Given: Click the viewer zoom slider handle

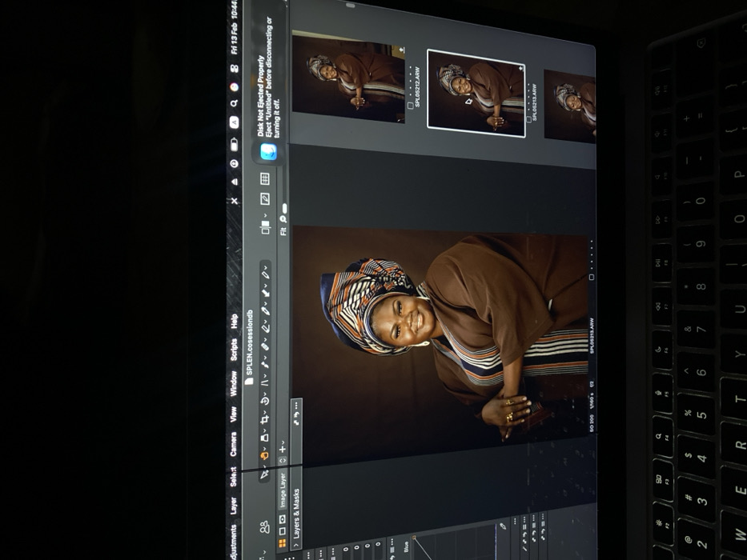Looking at the screenshot, I should [x=283, y=208].
